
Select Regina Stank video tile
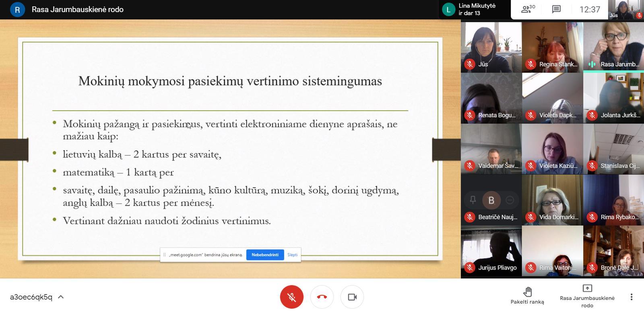point(552,46)
